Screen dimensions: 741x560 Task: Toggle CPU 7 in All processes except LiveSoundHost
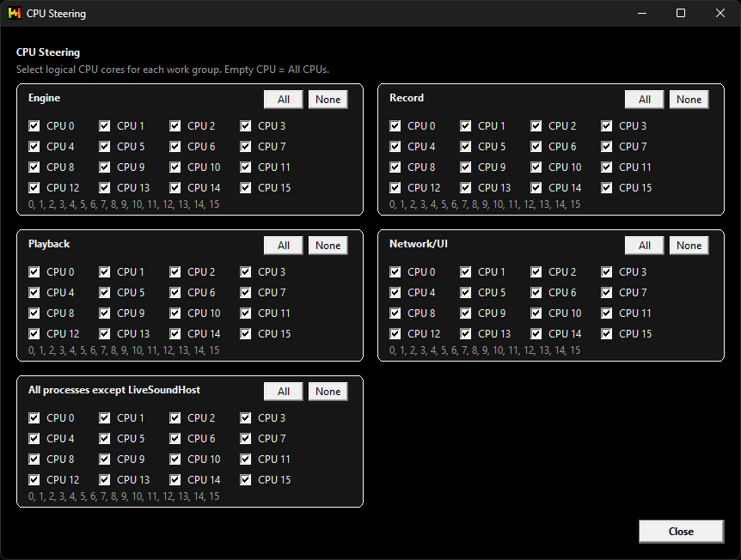(x=245, y=439)
